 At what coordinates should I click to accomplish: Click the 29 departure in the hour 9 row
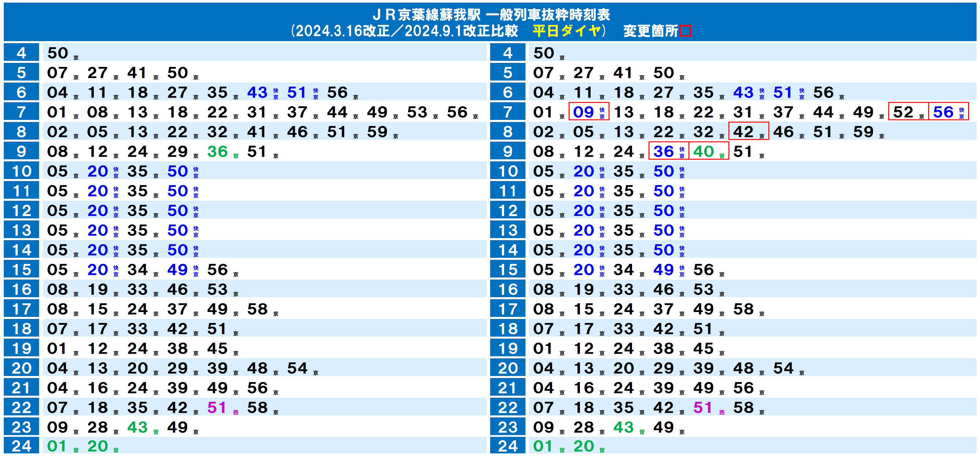tap(178, 152)
